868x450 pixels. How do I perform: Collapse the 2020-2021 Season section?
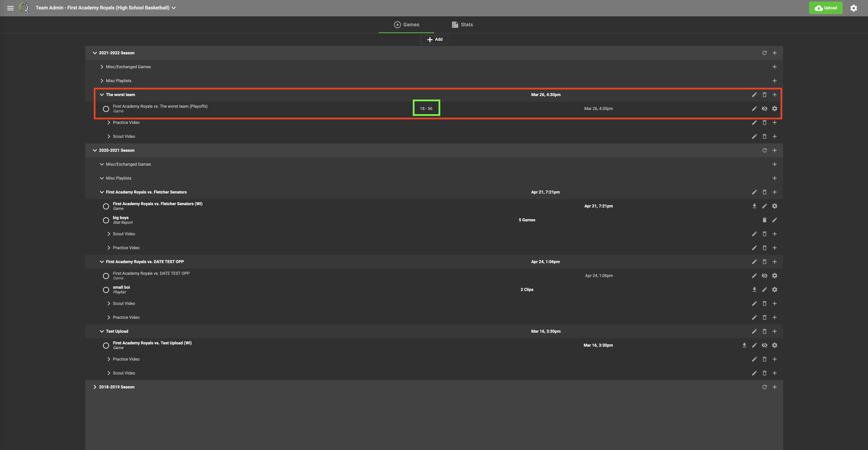tap(95, 150)
